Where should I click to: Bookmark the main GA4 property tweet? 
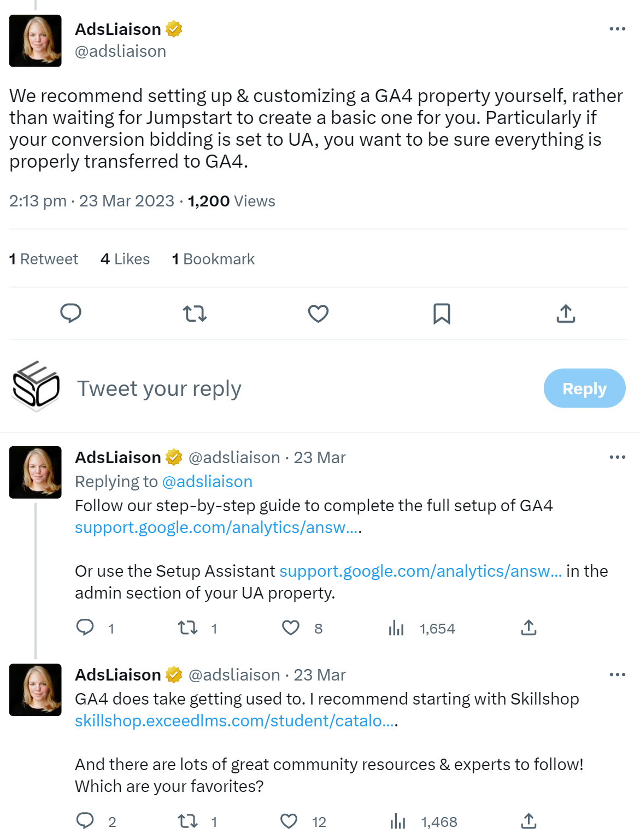point(442,313)
